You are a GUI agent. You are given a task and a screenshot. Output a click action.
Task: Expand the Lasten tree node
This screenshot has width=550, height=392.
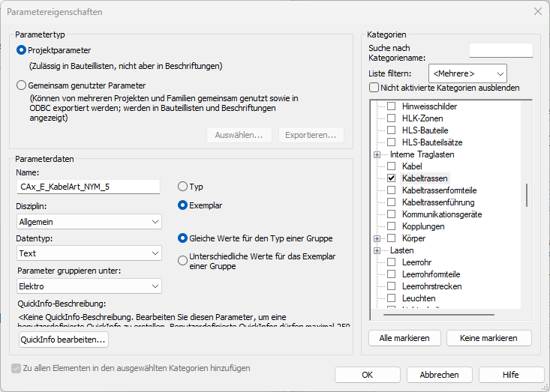[x=377, y=250]
